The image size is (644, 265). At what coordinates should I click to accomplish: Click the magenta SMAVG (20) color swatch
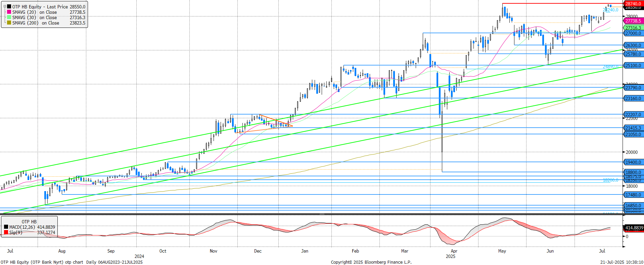coord(9,12)
